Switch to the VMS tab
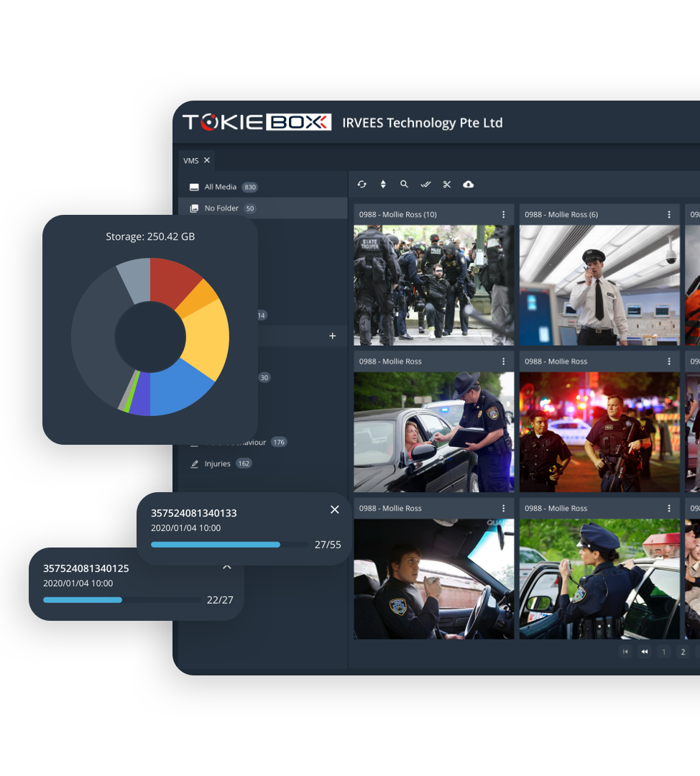700x776 pixels. pos(190,160)
